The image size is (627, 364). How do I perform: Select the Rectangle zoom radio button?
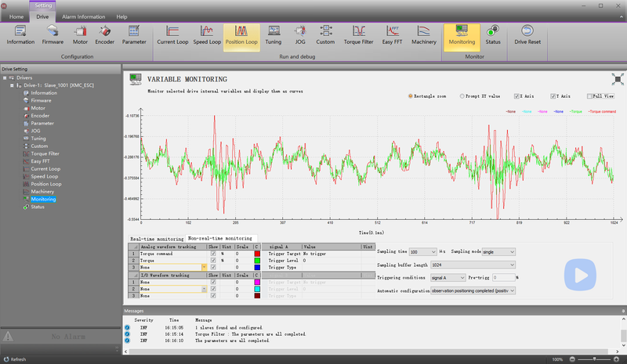(x=411, y=96)
